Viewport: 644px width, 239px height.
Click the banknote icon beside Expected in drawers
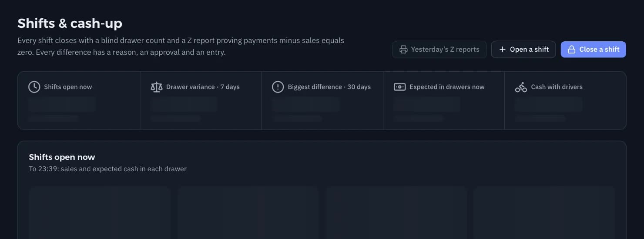click(399, 87)
